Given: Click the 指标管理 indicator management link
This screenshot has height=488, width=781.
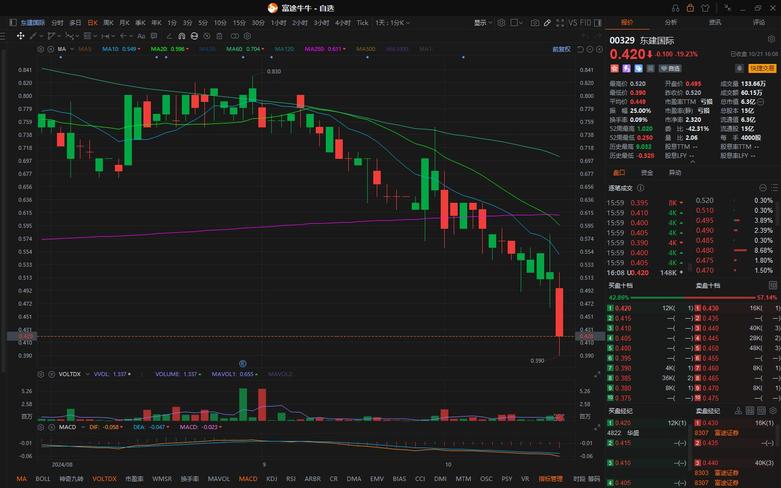Looking at the screenshot, I should click(550, 479).
